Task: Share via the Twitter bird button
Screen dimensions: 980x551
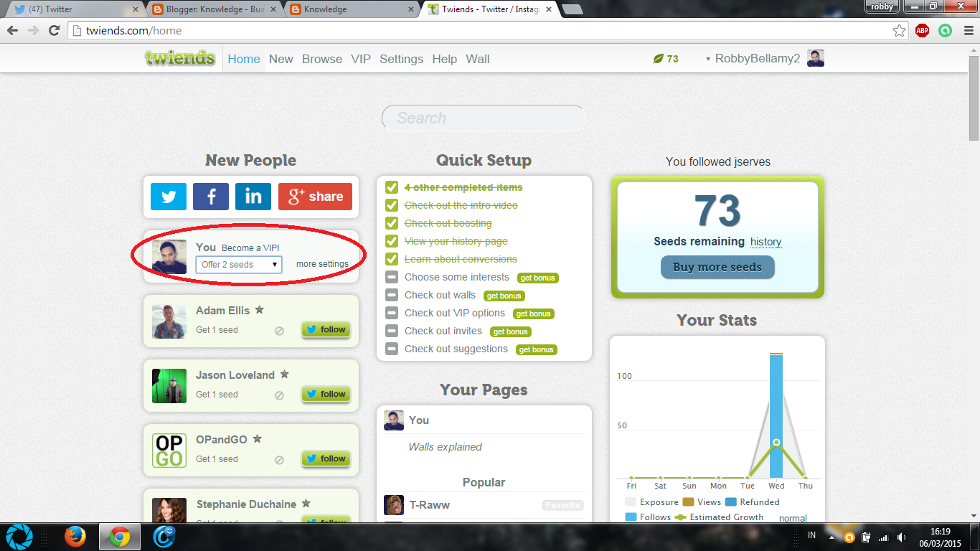Action: pos(169,197)
